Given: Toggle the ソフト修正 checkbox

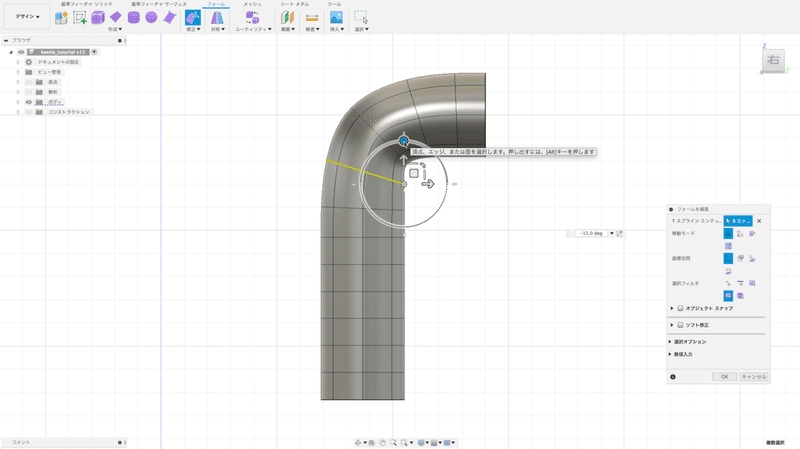Looking at the screenshot, I should [x=680, y=325].
